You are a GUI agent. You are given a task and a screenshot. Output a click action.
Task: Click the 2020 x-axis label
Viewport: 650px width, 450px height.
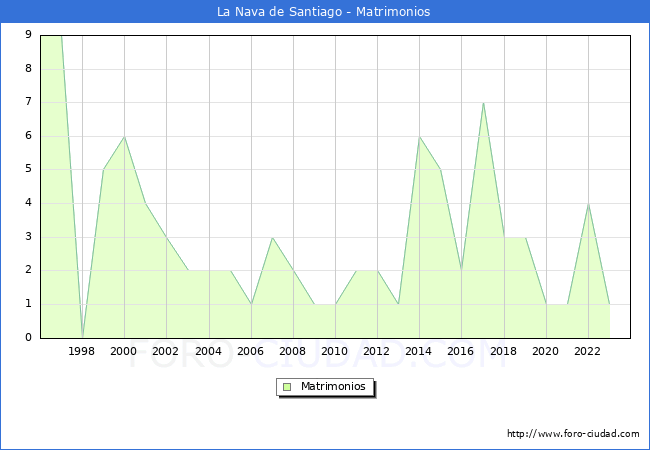pyautogui.click(x=546, y=351)
